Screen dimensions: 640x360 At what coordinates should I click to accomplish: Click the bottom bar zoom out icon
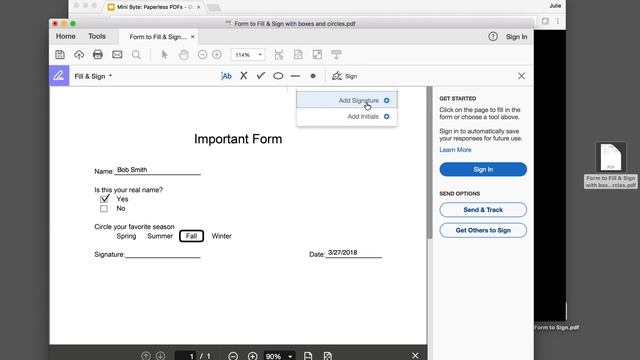(233, 356)
